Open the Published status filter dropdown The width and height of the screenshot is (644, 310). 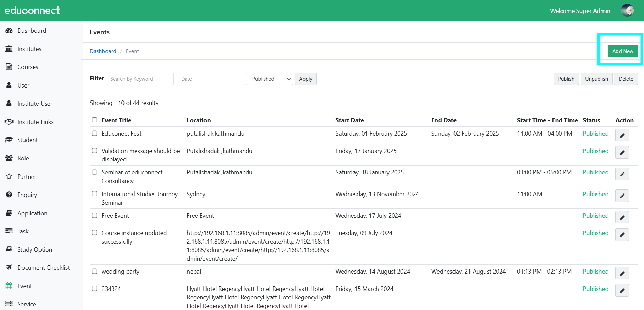pos(269,79)
